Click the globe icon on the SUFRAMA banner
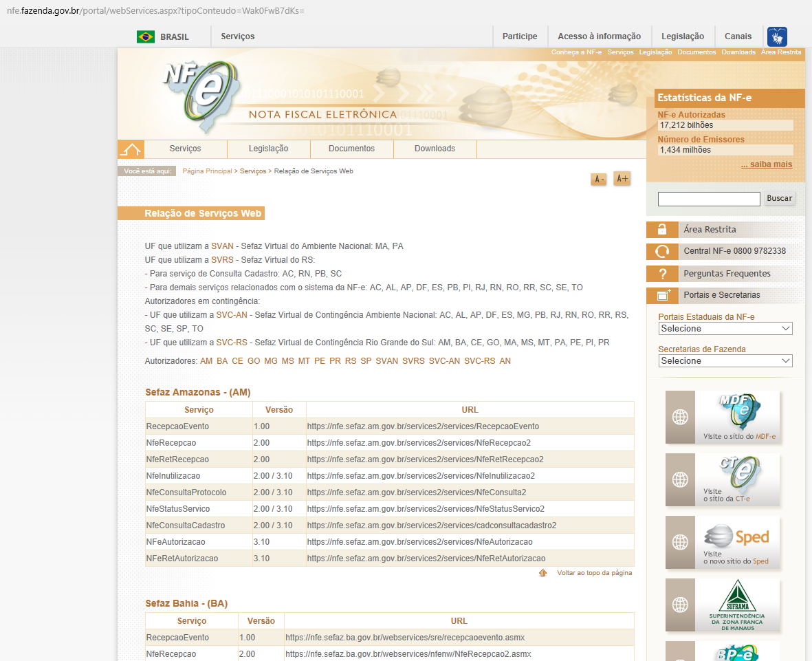The height and width of the screenshot is (661, 812). pyautogui.click(x=680, y=605)
